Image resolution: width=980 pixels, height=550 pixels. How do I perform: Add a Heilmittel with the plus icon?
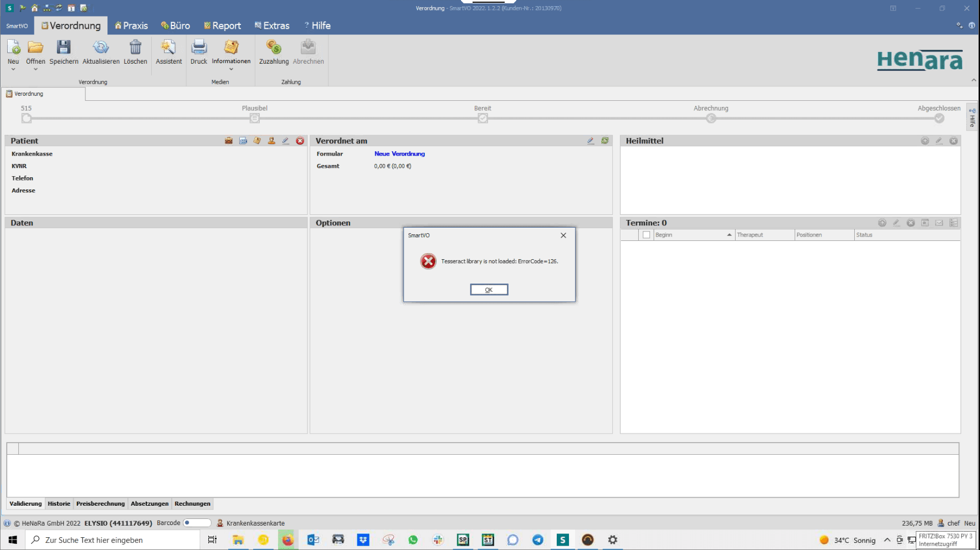[925, 141]
